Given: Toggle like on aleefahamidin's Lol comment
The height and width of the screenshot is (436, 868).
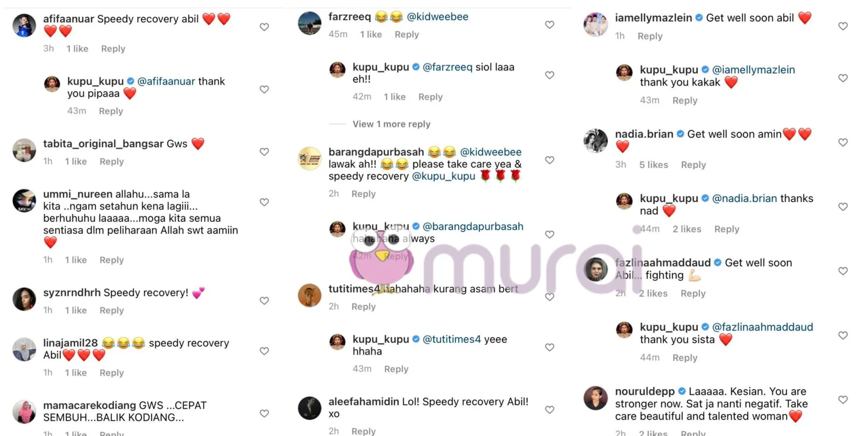Looking at the screenshot, I should tap(550, 410).
